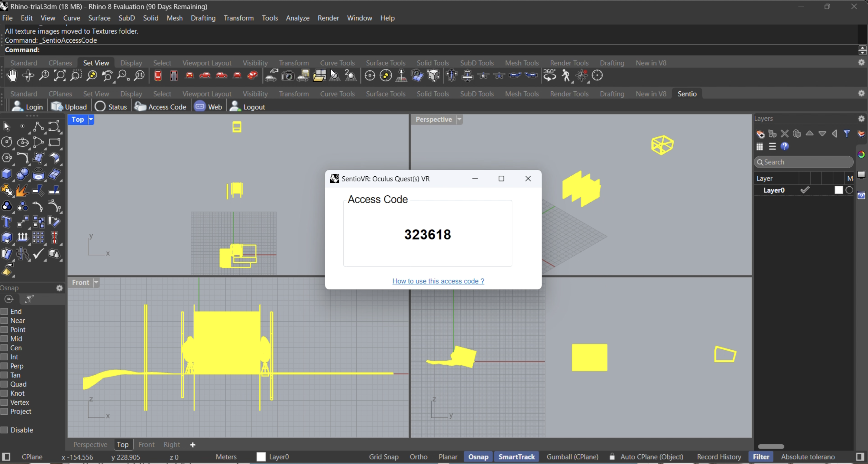This screenshot has height=464, width=868.
Task: Open the Top viewport dropdown arrow
Action: [91, 119]
